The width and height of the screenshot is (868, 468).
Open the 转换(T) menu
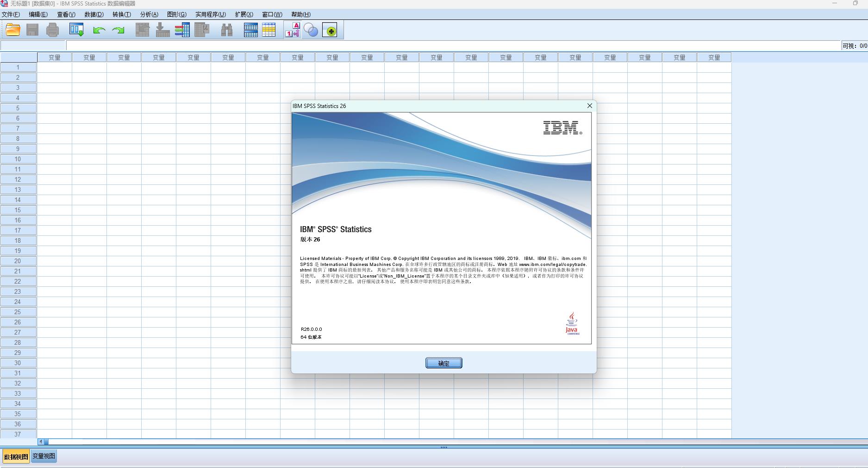121,14
